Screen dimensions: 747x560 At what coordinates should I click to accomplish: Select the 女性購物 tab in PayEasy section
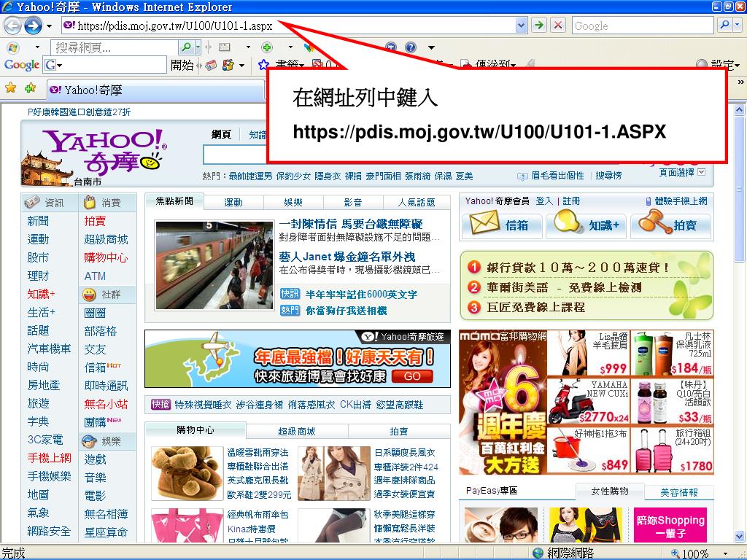click(x=610, y=491)
